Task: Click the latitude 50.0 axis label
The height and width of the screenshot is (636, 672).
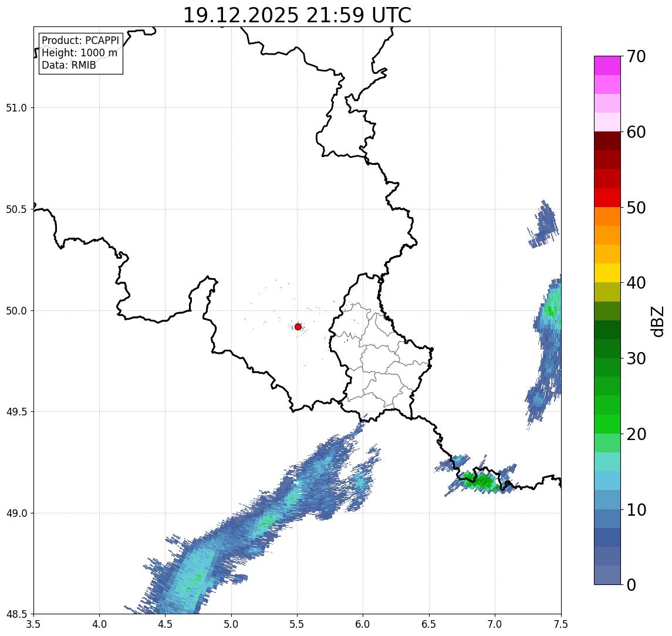Action: (16, 311)
